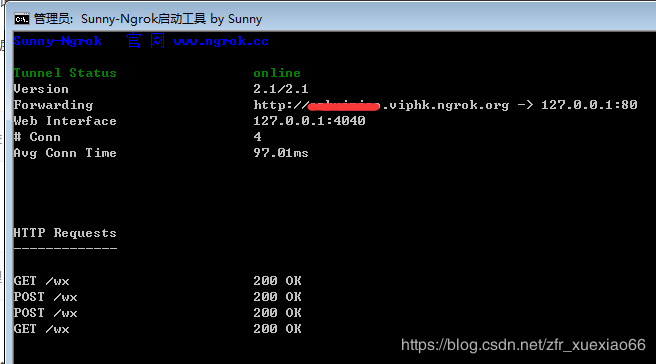
Task: Select the 'HTTP Requests' heading
Action: click(x=65, y=233)
